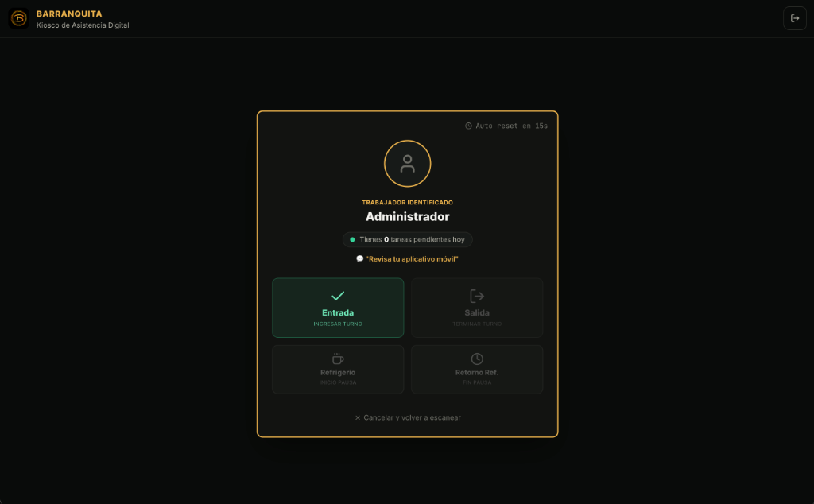Choose the Refrigerio Inicio Pausa button label
The width and height of the screenshot is (814, 504).
pos(337,377)
